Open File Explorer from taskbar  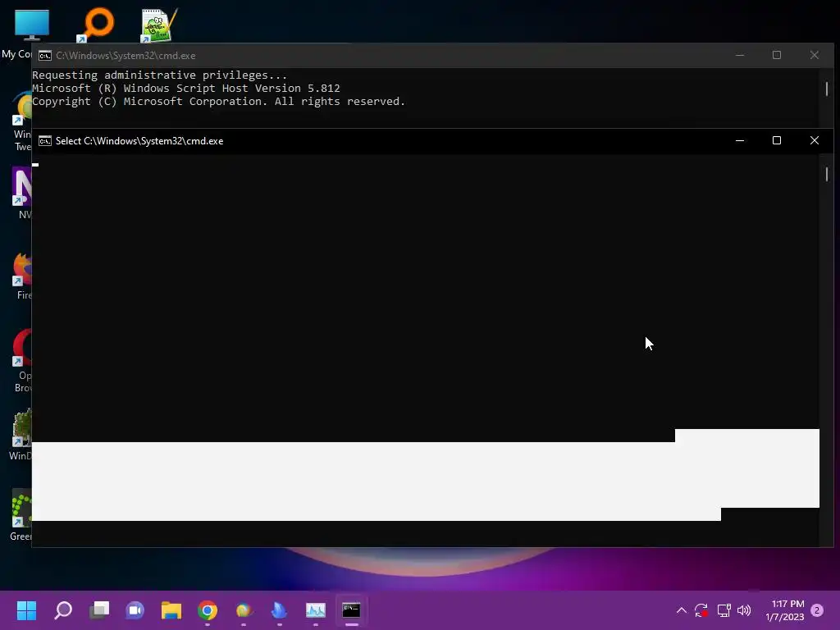point(171,609)
